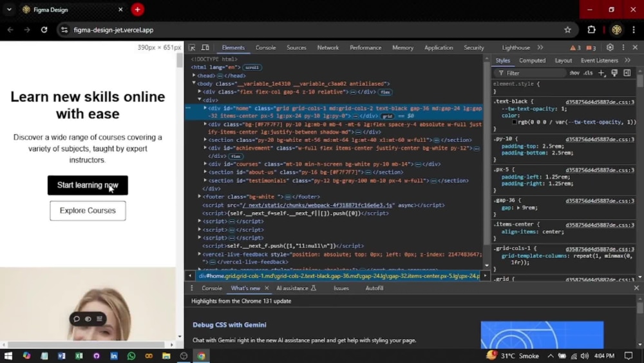Open WhatsApp from the taskbar

131,356
